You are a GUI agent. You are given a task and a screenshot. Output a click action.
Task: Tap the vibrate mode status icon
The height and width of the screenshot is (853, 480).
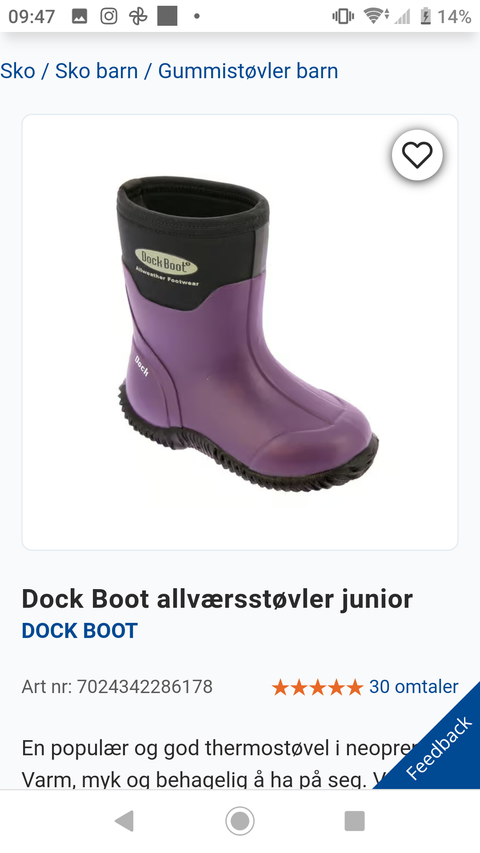pos(343,16)
